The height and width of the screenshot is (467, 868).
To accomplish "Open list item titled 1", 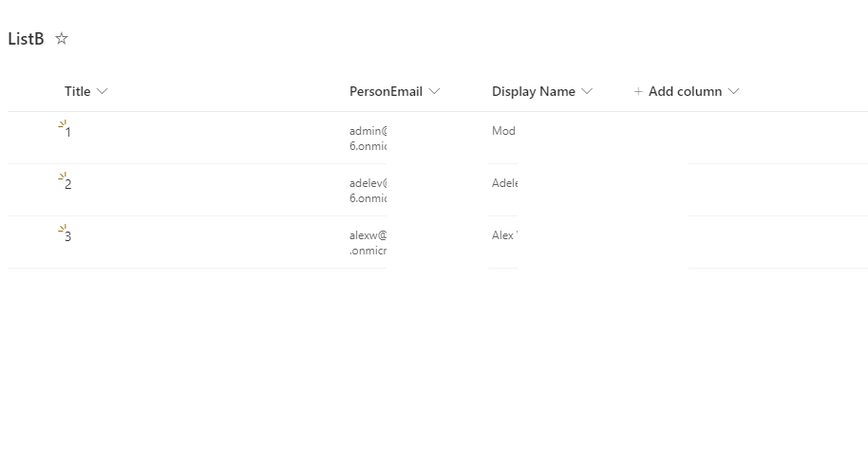I will (x=68, y=132).
